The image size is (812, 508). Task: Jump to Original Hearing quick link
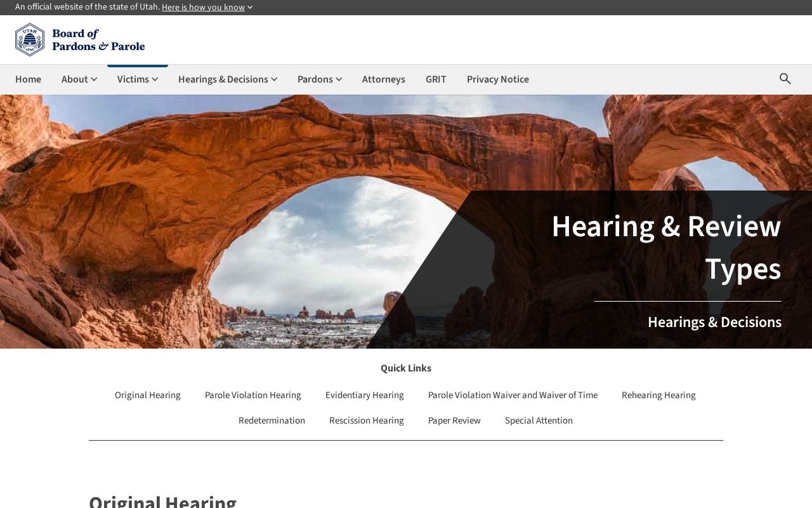(148, 395)
